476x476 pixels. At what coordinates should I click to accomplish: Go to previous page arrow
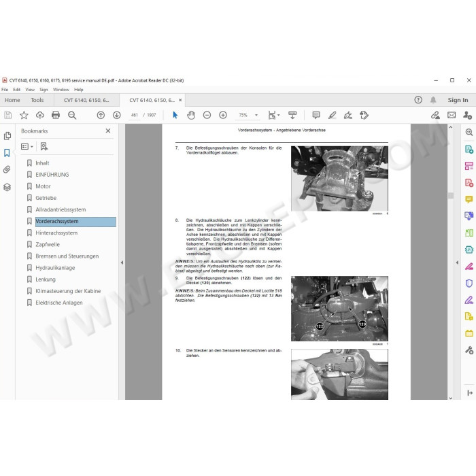point(101,115)
